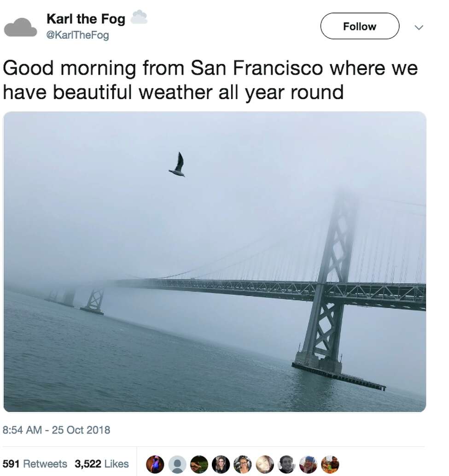Click the fifth liker avatar with glasses
The image size is (449, 476).
(x=243, y=464)
